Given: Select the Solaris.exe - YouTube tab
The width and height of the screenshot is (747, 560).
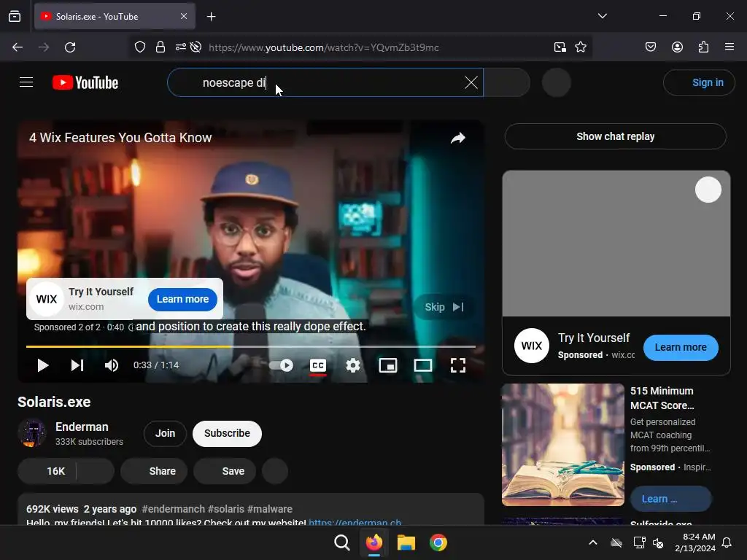Looking at the screenshot, I should point(115,16).
